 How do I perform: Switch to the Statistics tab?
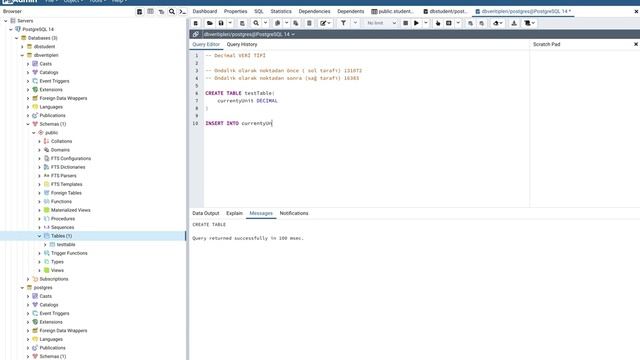click(x=281, y=11)
